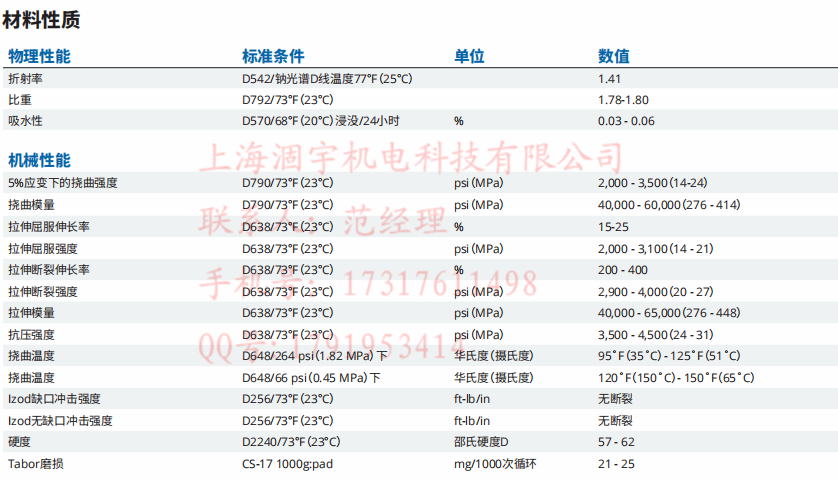
Task: Click the % unit in 吸水性 row
Action: 459,121
